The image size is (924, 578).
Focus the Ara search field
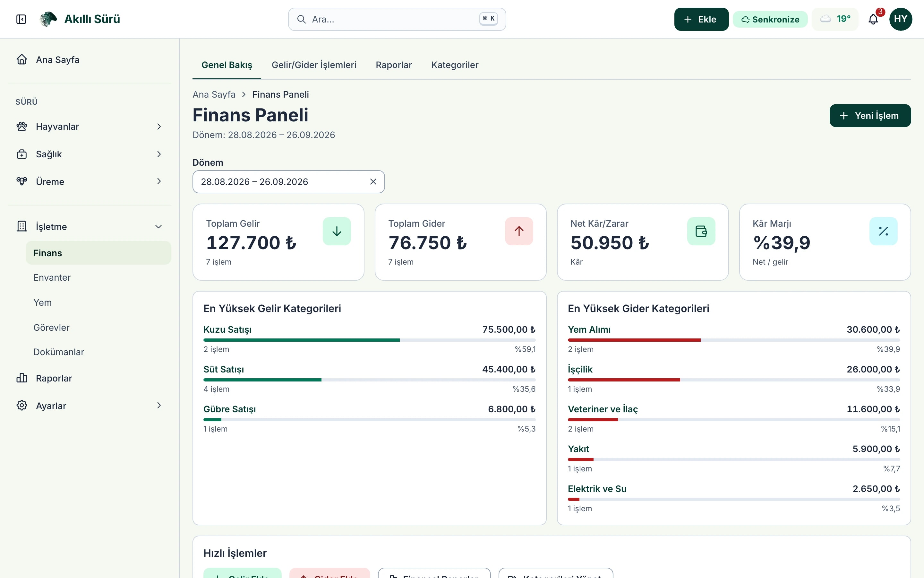click(x=397, y=19)
